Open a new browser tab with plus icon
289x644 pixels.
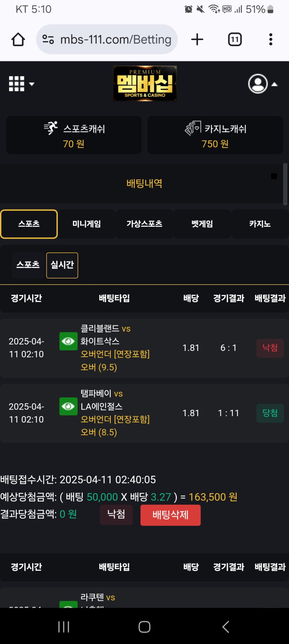197,39
